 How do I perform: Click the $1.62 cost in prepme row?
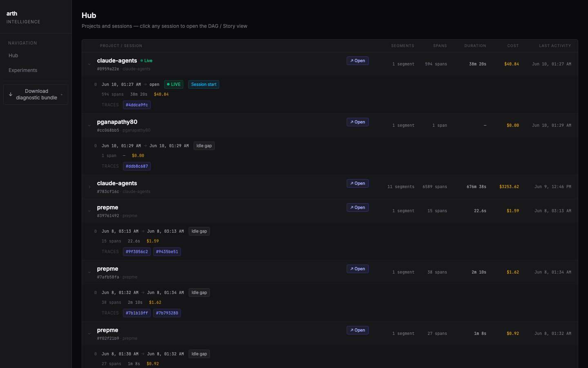click(x=513, y=272)
